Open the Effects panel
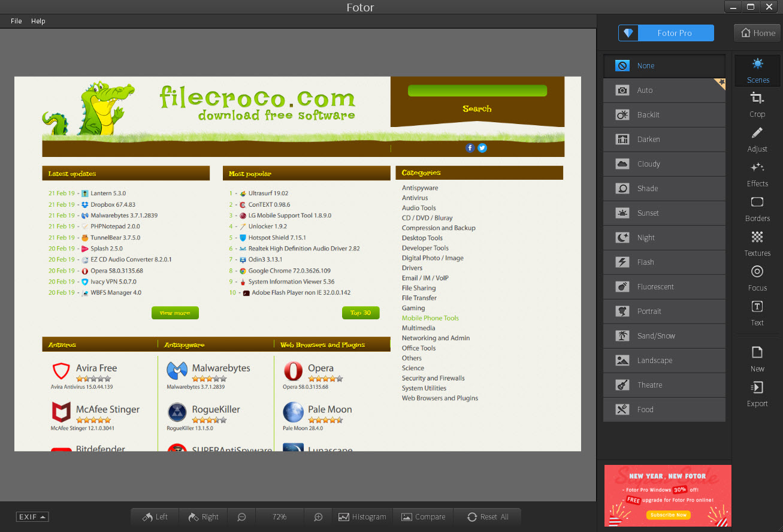This screenshot has height=532, width=783. pyautogui.click(x=757, y=173)
